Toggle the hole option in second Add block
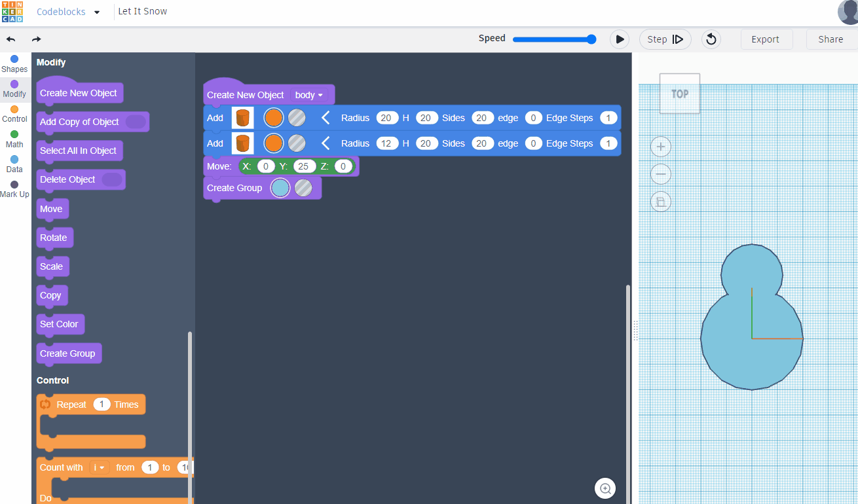 pos(297,143)
